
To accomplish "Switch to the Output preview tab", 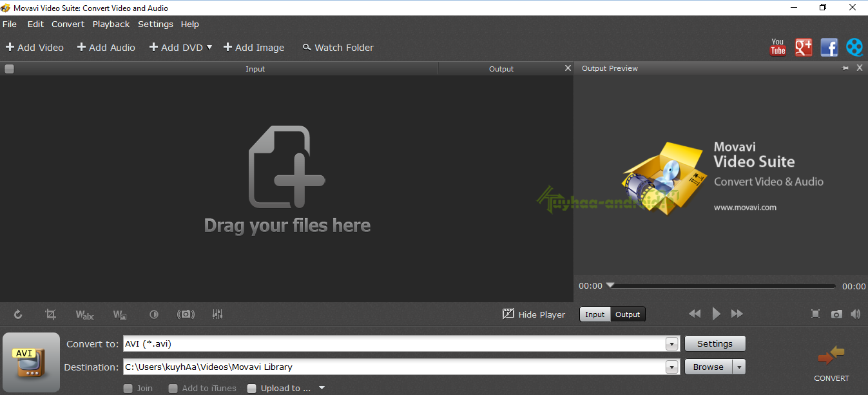I will [x=628, y=314].
